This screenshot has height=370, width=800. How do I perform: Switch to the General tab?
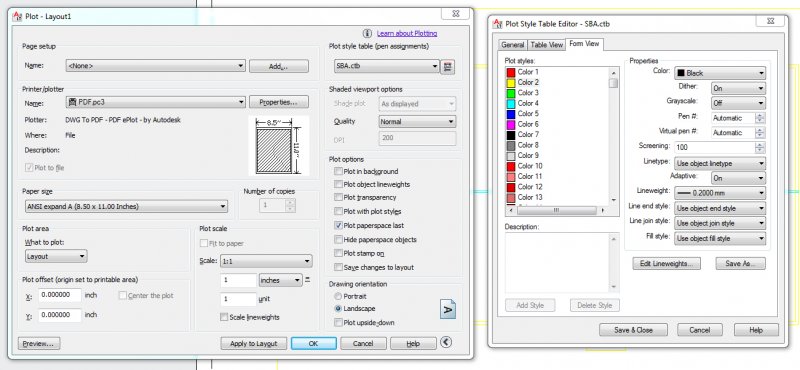point(513,45)
